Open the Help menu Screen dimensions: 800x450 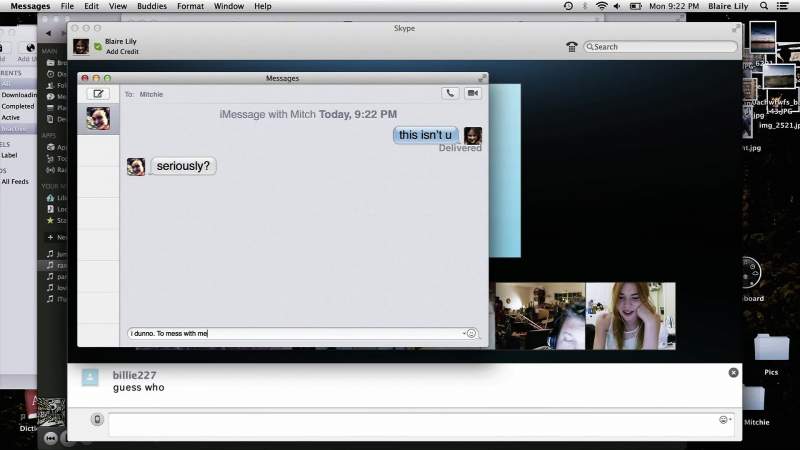[x=263, y=6]
